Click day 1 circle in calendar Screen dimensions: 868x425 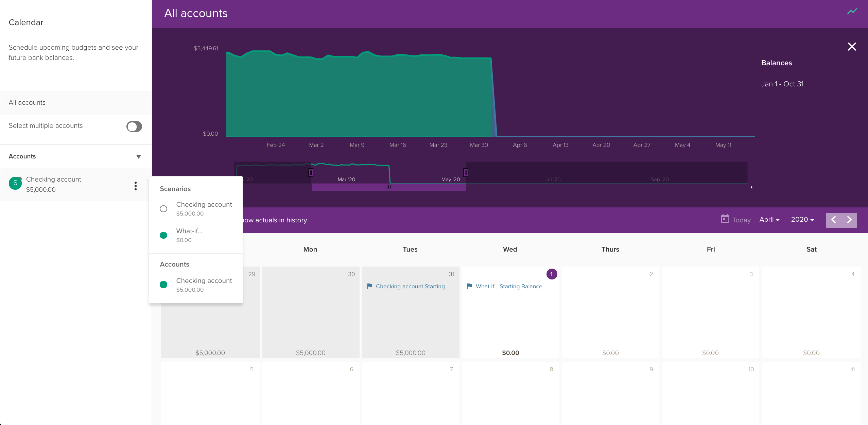coord(552,274)
